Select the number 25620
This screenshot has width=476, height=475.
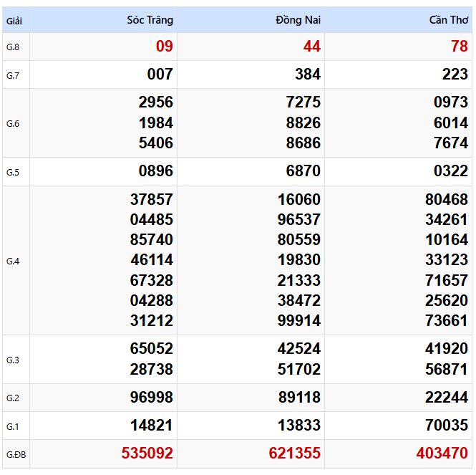(x=447, y=301)
